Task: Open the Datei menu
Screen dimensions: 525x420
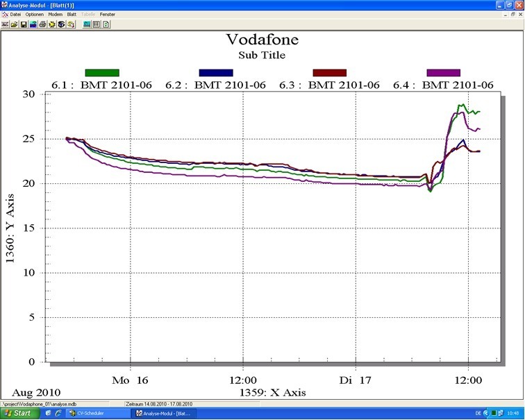Action: point(15,15)
